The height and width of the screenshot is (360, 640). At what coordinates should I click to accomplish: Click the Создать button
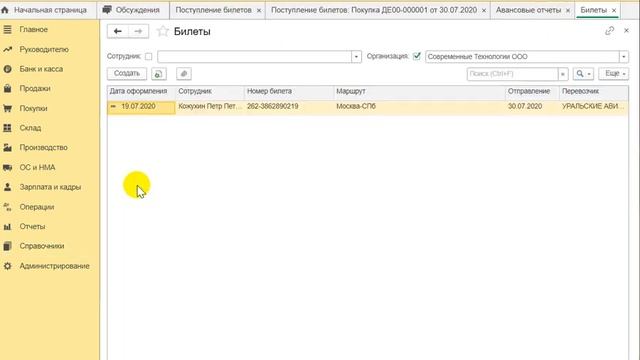127,74
